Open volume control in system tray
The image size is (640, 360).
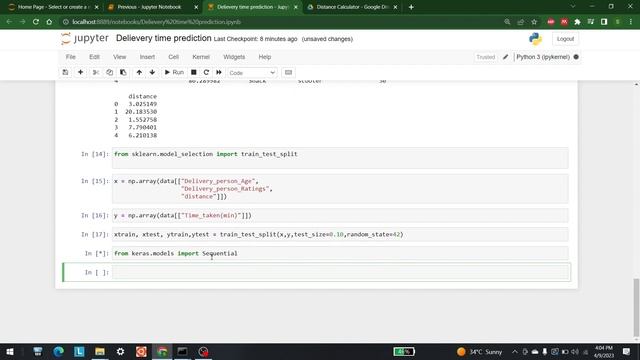pyautogui.click(x=575, y=351)
